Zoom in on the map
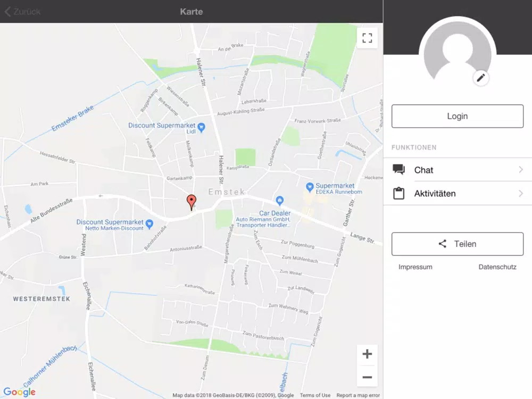 367,354
